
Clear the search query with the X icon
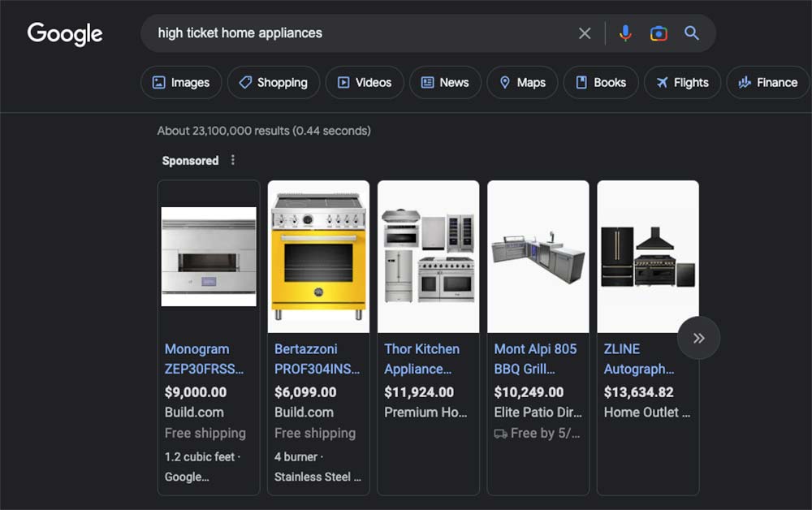pyautogui.click(x=585, y=33)
